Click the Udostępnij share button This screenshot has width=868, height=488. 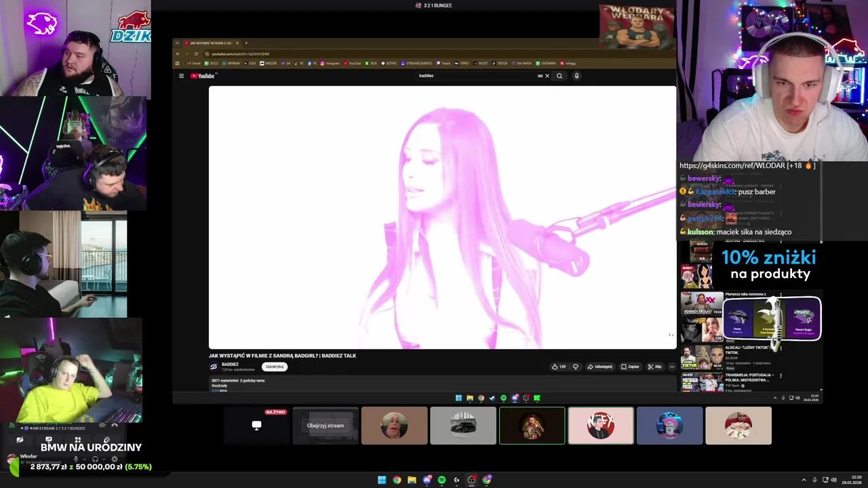[x=600, y=367]
